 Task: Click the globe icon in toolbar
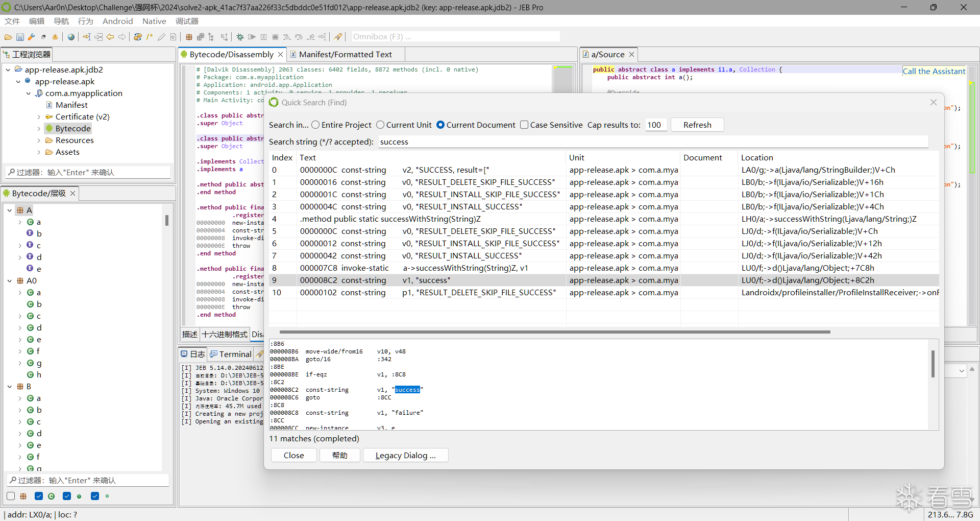tap(71, 37)
